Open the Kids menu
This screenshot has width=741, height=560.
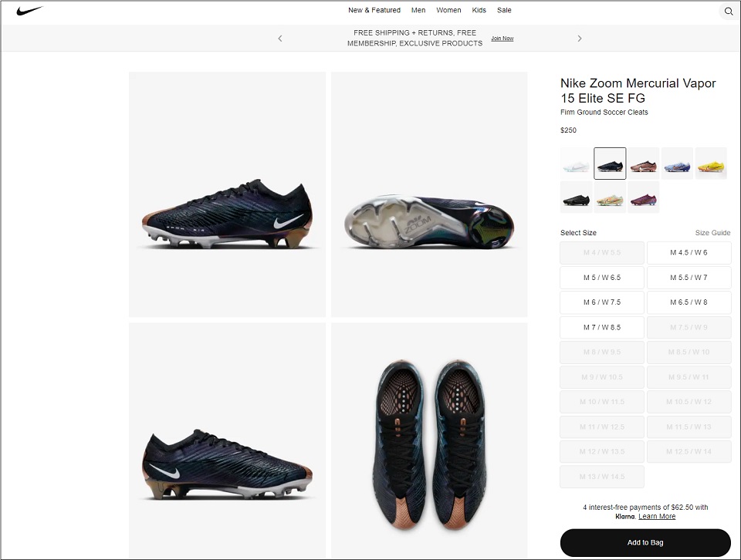[x=479, y=10]
